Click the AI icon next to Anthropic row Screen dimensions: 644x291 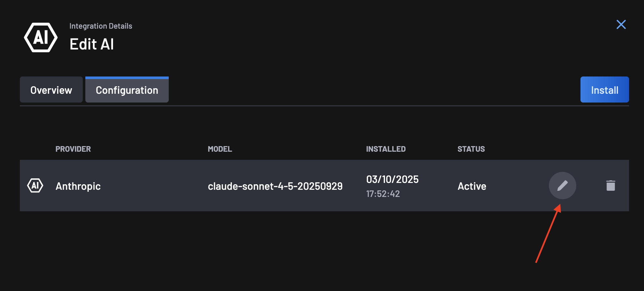35,186
